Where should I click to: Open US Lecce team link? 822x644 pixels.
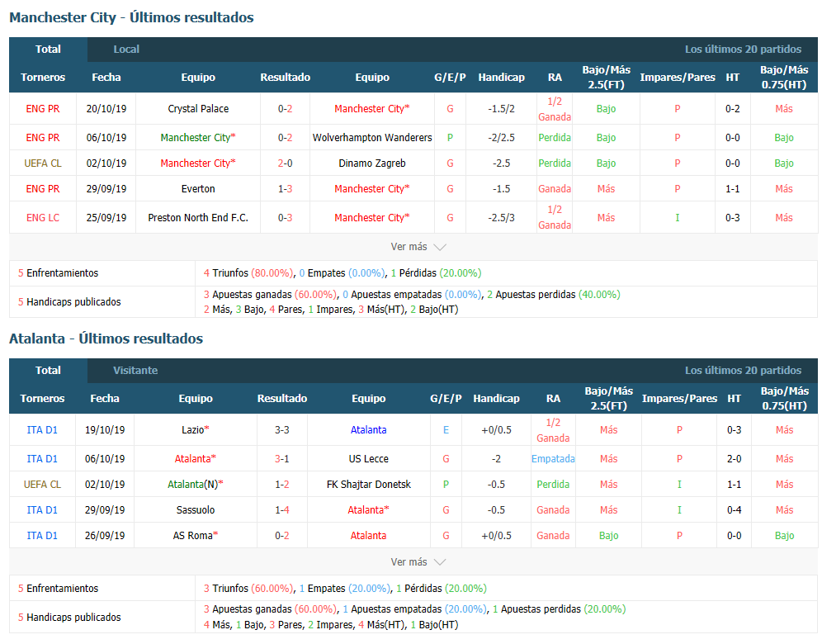369,458
